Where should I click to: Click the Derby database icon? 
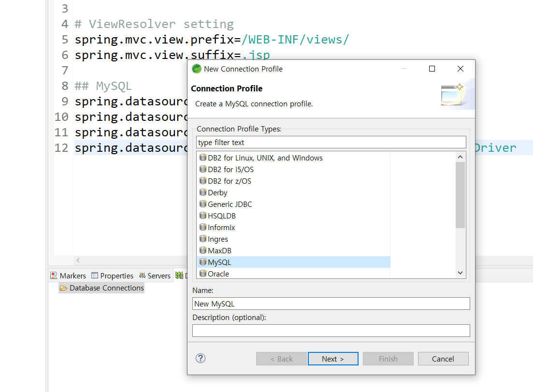click(x=203, y=192)
